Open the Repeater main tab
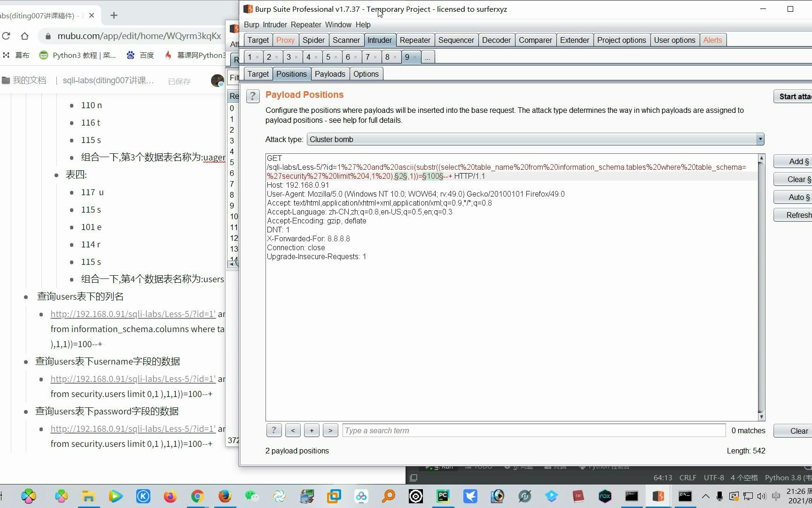The image size is (812, 508). click(414, 40)
